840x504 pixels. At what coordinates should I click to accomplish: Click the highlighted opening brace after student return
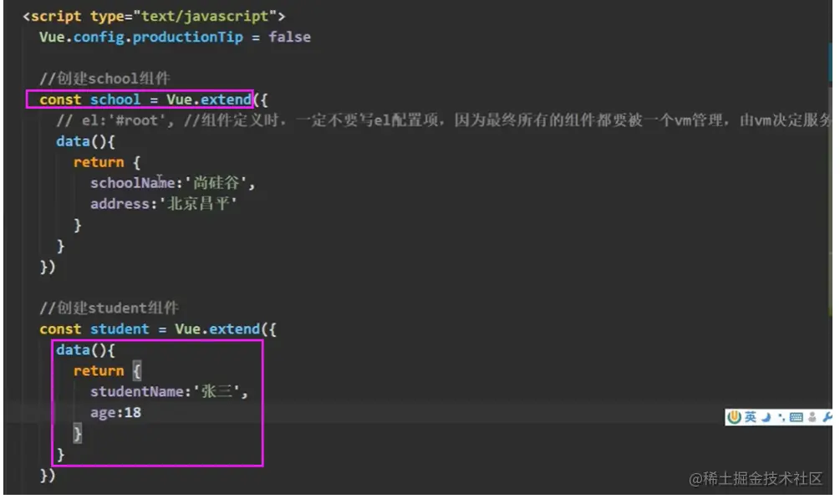[x=136, y=370]
